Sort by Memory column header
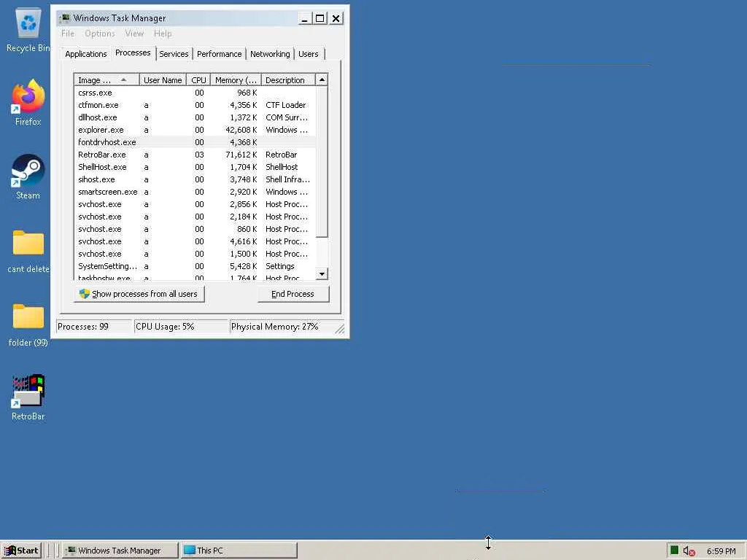 [236, 80]
